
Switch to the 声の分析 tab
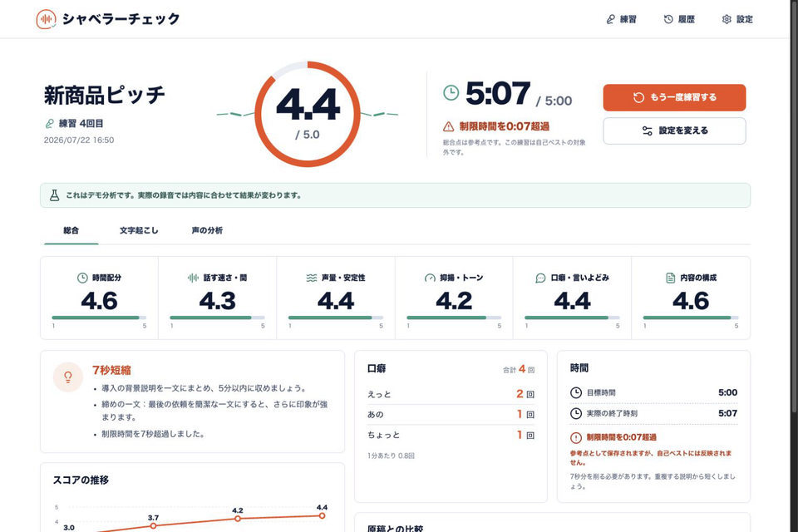click(207, 230)
